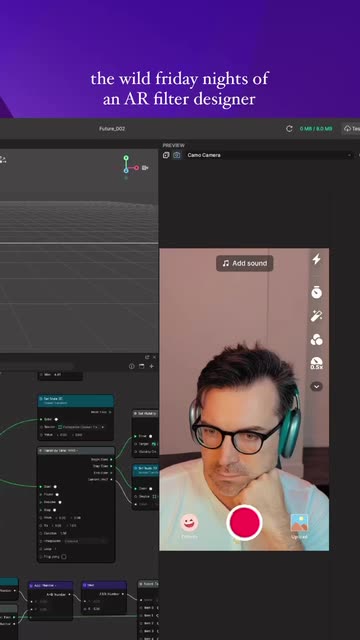The image size is (360, 640).
Task: Open the color filters circles icon
Action: pos(316,340)
